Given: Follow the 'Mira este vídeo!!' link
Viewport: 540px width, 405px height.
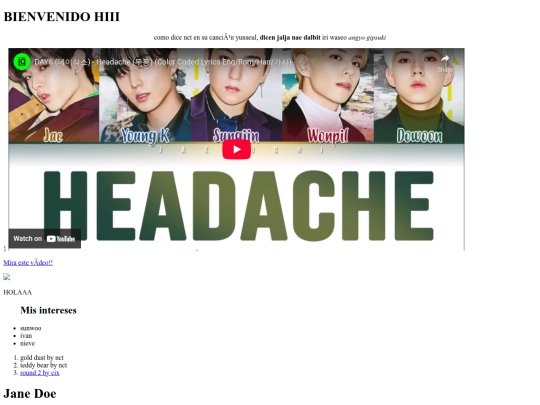Looking at the screenshot, I should [x=28, y=262].
